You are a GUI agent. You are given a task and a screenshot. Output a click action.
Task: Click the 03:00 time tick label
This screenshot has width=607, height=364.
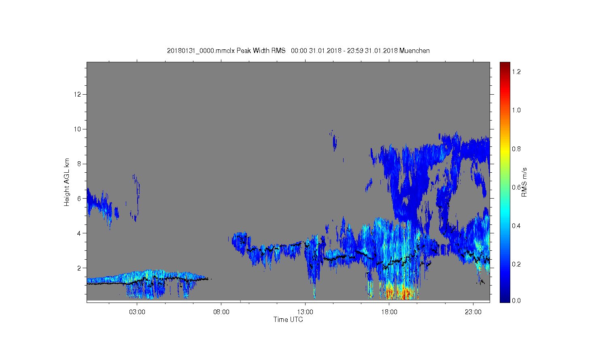137,312
